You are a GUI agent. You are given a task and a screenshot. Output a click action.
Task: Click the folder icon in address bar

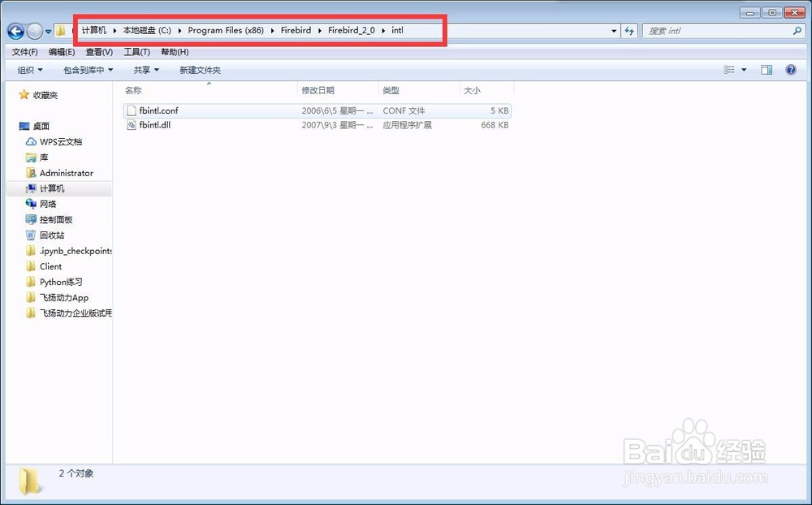pos(61,31)
